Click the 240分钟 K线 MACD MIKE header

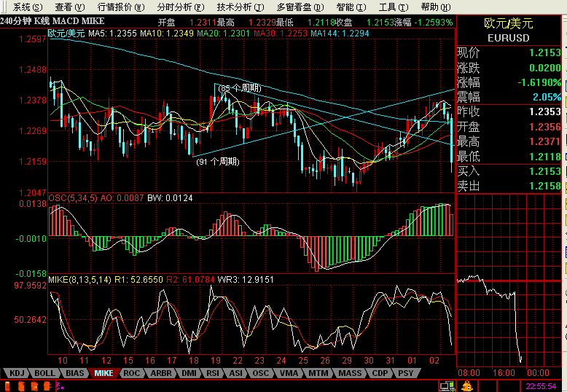pyautogui.click(x=52, y=21)
